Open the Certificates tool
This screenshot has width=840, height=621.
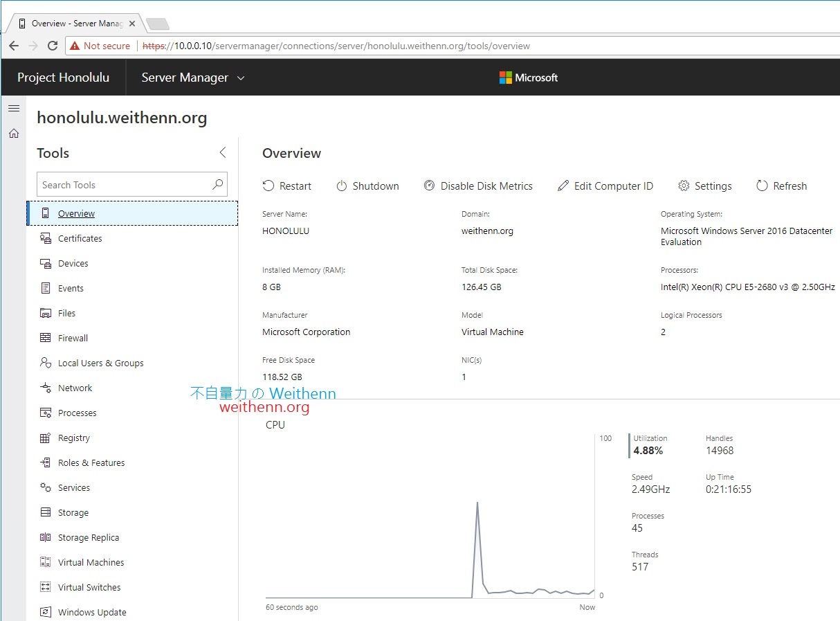[x=132, y=238]
